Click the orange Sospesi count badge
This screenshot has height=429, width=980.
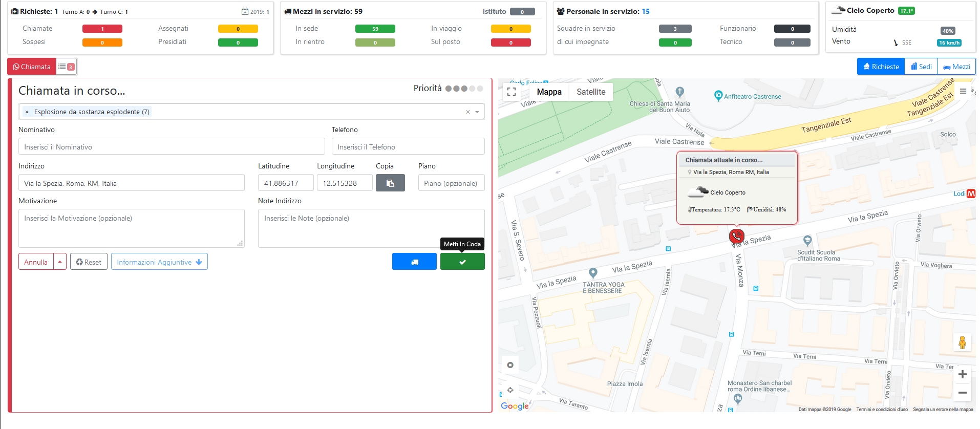(x=102, y=42)
